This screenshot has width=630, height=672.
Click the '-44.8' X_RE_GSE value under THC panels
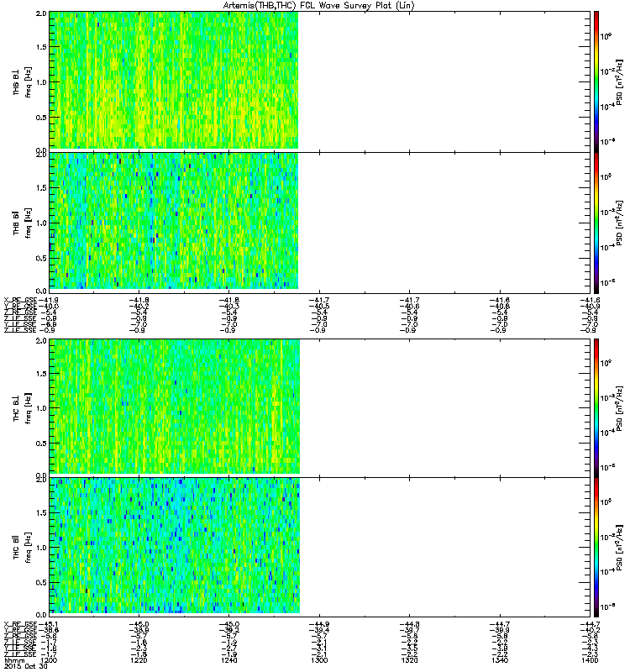[x=409, y=624]
